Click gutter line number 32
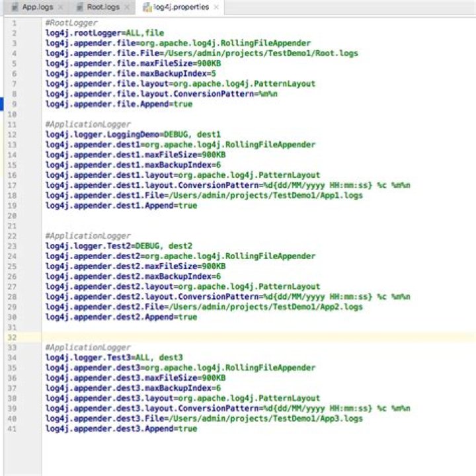Viewport: 476px width, 476px height. click(12, 338)
